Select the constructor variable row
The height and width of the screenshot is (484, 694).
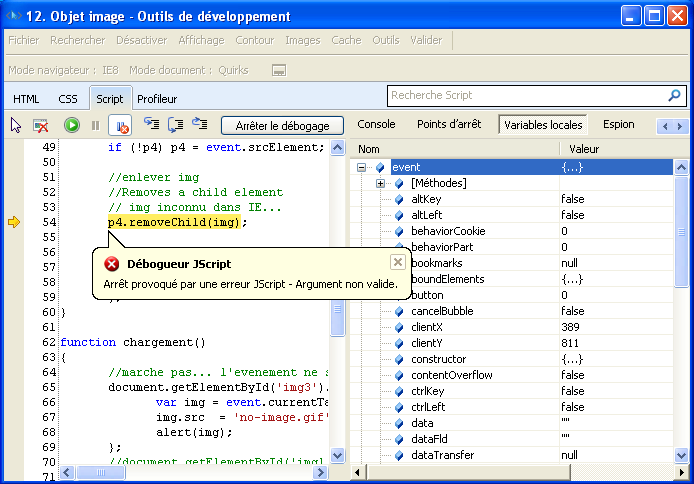coord(513,359)
